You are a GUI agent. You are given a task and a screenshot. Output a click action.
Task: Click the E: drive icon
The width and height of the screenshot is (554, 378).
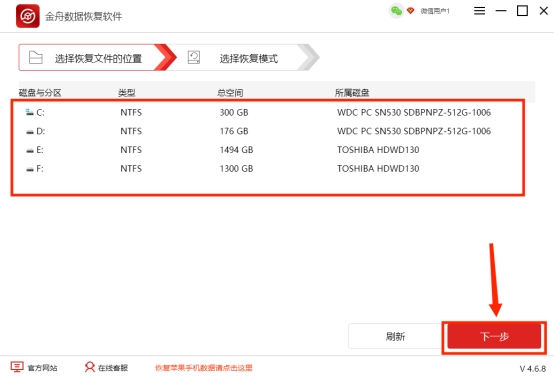coord(30,150)
